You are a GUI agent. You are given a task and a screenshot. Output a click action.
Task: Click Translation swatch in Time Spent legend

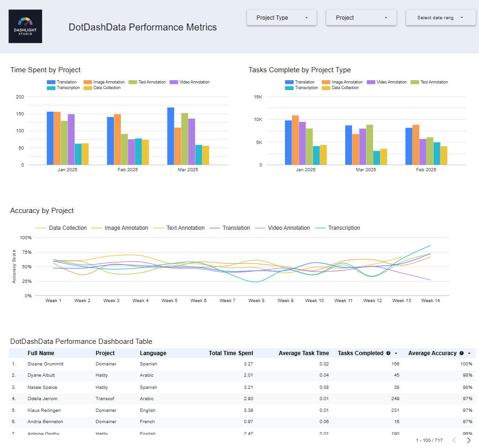(x=51, y=82)
